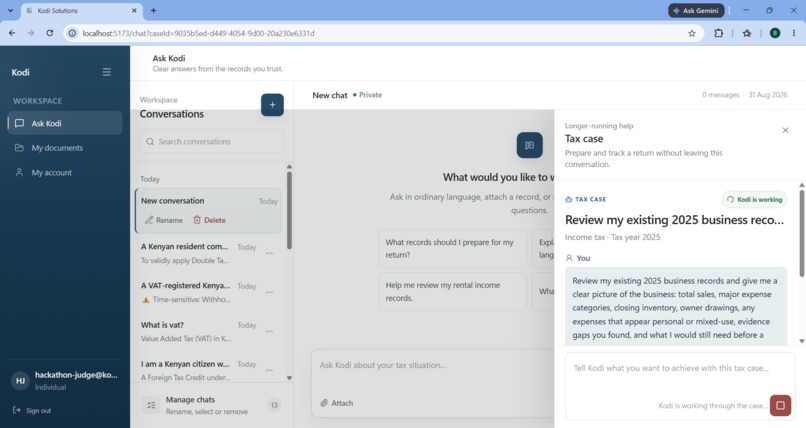Delete the New conversation chat
The width and height of the screenshot is (806, 428).
pyautogui.click(x=209, y=220)
